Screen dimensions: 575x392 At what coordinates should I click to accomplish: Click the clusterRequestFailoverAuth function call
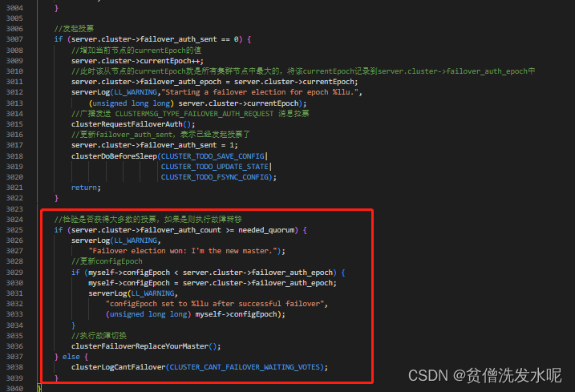pyautogui.click(x=127, y=124)
